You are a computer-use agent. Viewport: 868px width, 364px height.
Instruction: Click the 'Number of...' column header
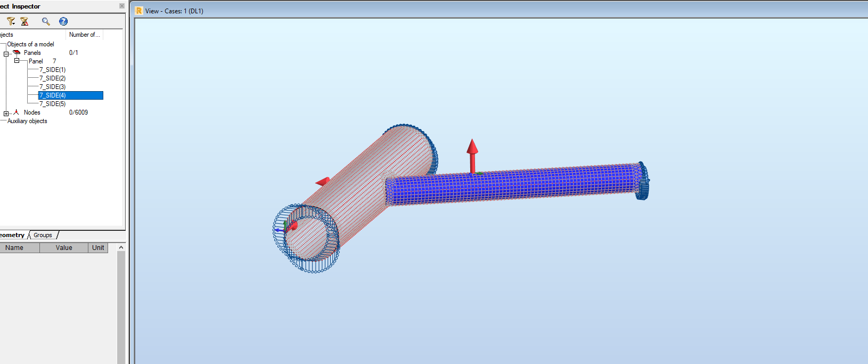coord(85,35)
